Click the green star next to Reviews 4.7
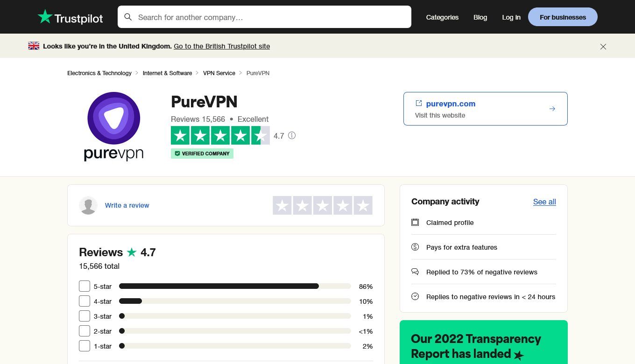The width and height of the screenshot is (635, 364). click(132, 252)
